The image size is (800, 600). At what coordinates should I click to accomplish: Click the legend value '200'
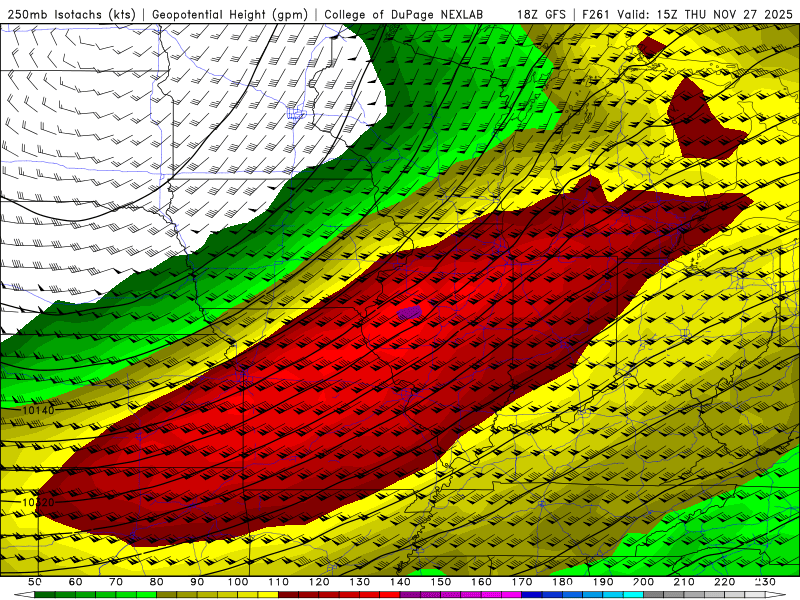[644, 582]
